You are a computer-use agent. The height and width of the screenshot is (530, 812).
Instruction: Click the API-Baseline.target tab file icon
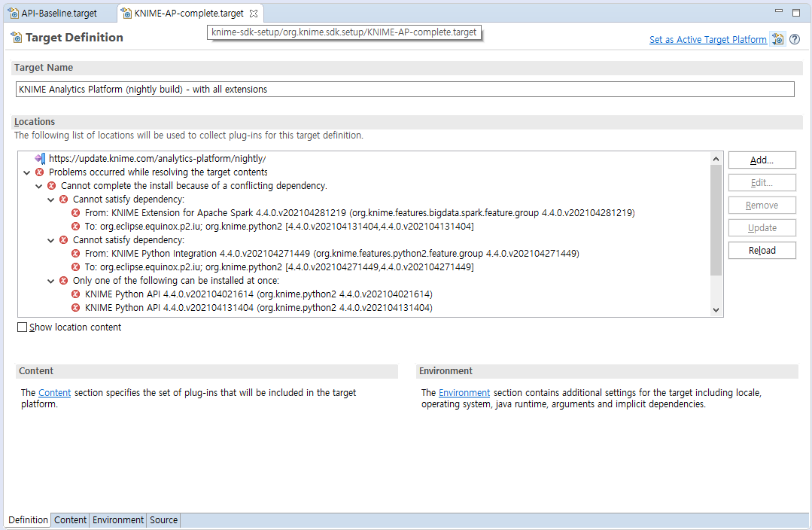tap(14, 14)
